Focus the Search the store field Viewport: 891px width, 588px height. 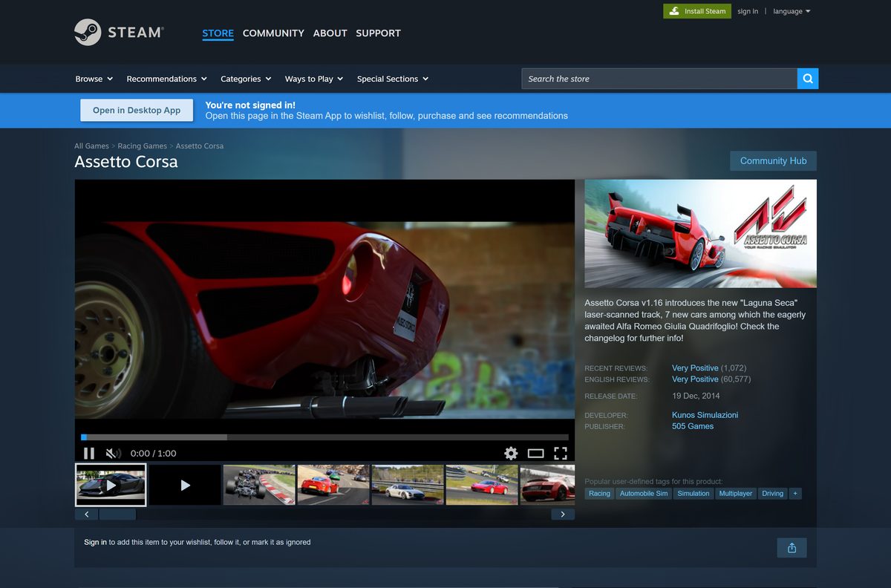coord(659,79)
